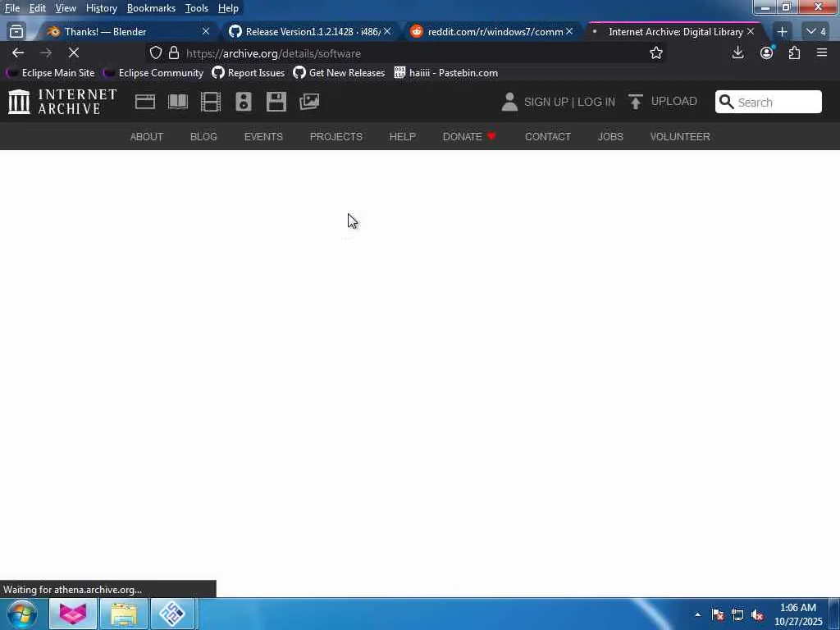Open the extensions puzzle icon

794,52
